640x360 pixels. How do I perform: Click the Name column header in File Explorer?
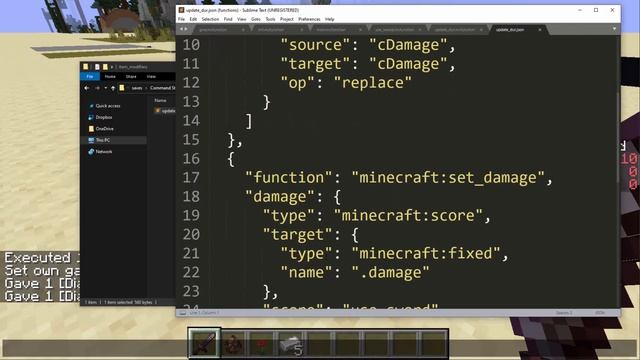[160, 100]
